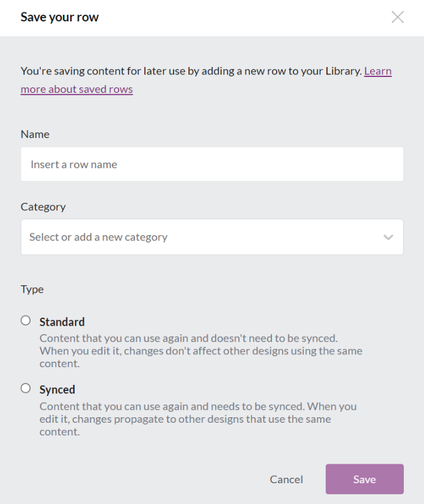Click the Name field label

click(35, 134)
